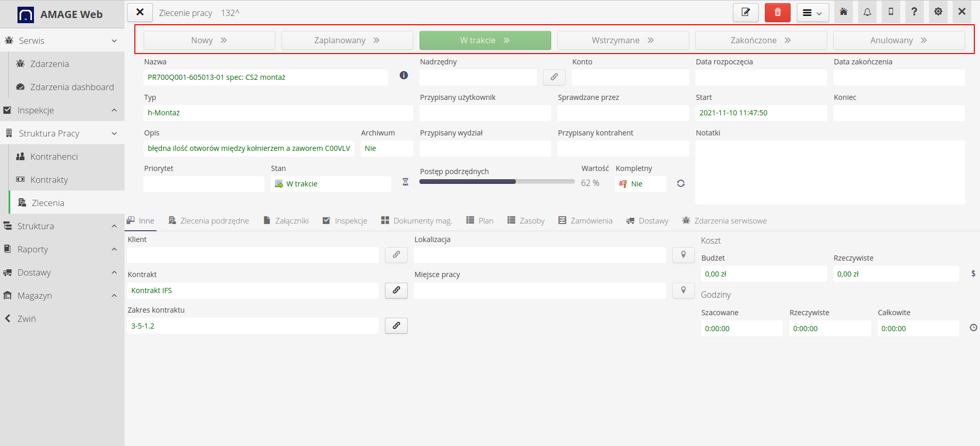
Task: Click the Postęp podrzędnych progress bar
Action: 497,182
